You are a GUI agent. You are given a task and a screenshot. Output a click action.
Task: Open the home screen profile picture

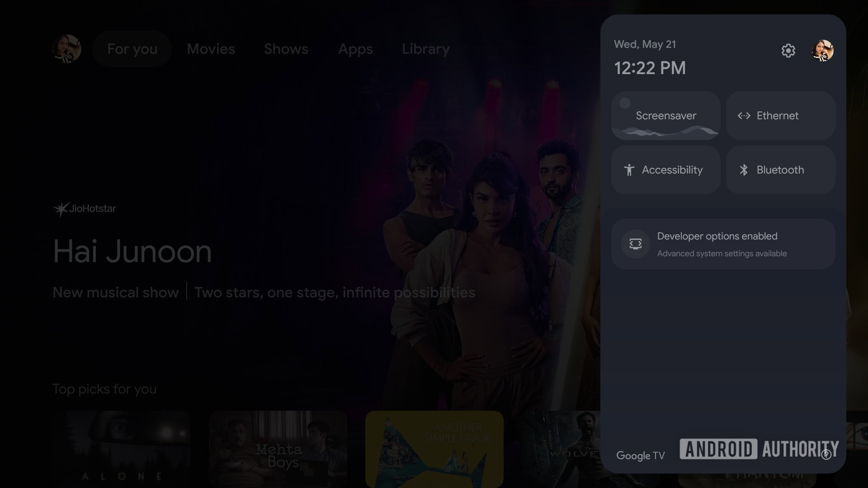[x=67, y=49]
